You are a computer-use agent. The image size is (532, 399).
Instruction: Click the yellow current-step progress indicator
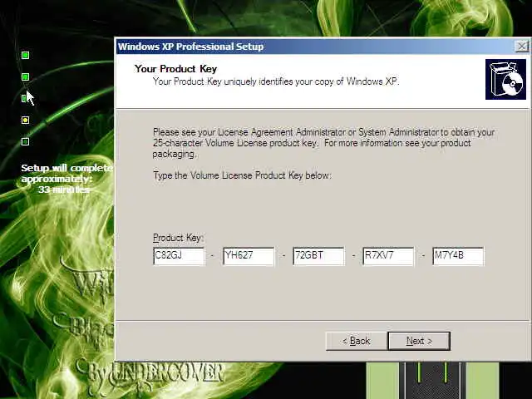tap(25, 120)
